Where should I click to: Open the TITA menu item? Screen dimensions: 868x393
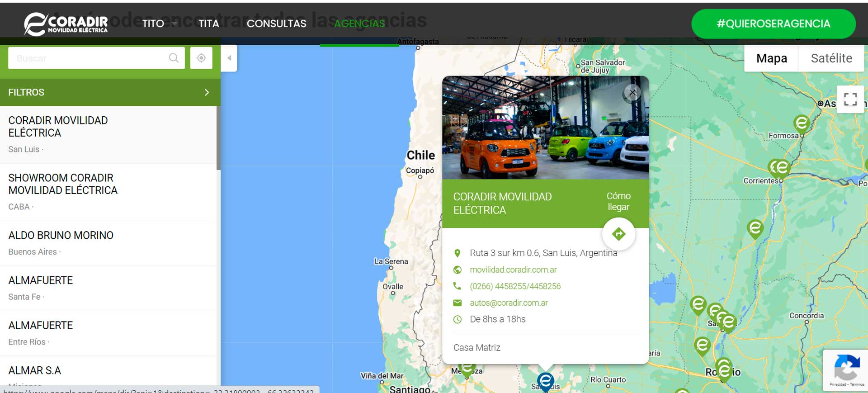click(x=208, y=24)
